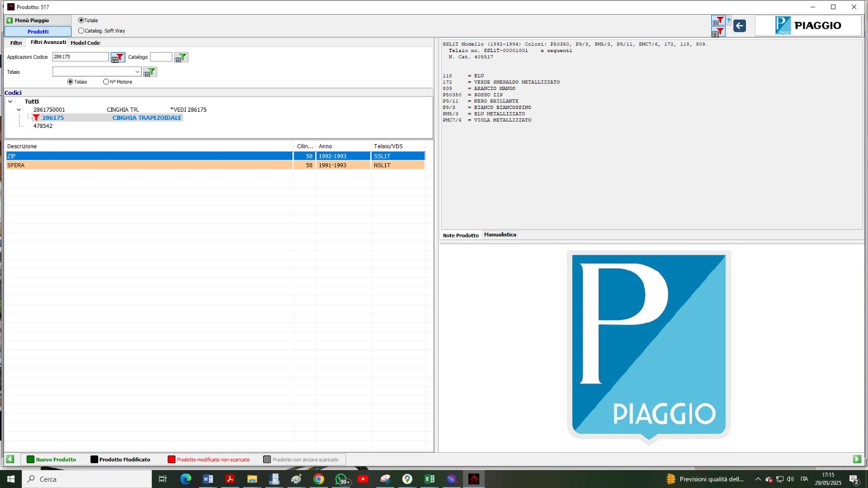Click the red Prodotto modificato non scaricato swatch
Screen dimensions: 868x488
pyautogui.click(x=171, y=459)
